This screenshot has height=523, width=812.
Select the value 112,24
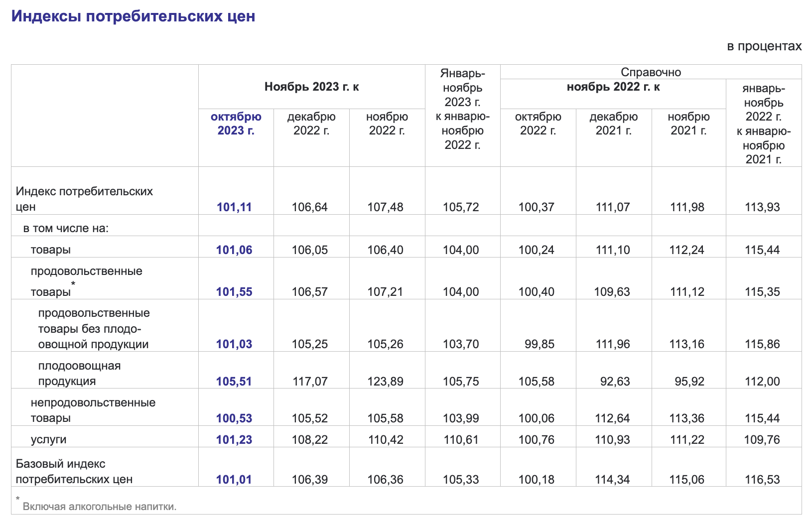tap(686, 250)
